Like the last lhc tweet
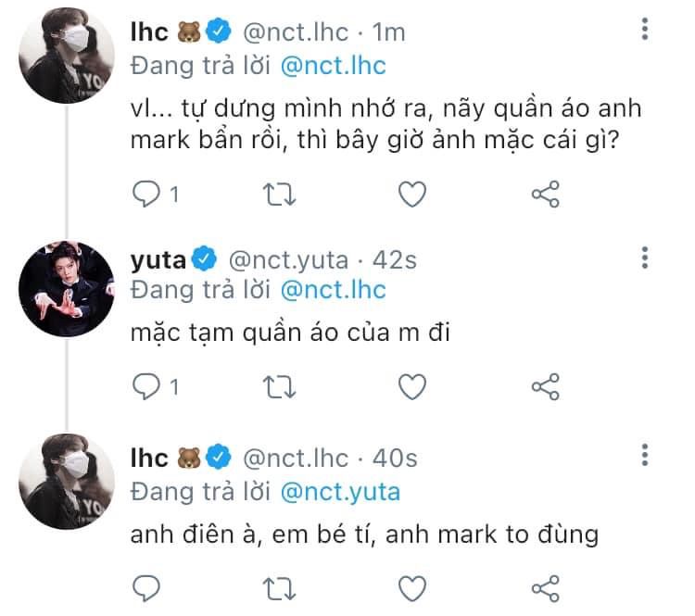This screenshot has height=616, width=695. coord(411,586)
